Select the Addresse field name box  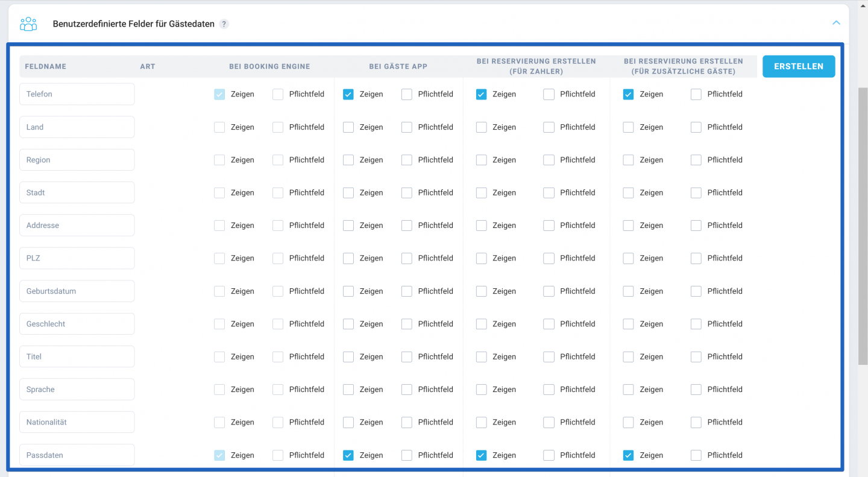tap(77, 226)
